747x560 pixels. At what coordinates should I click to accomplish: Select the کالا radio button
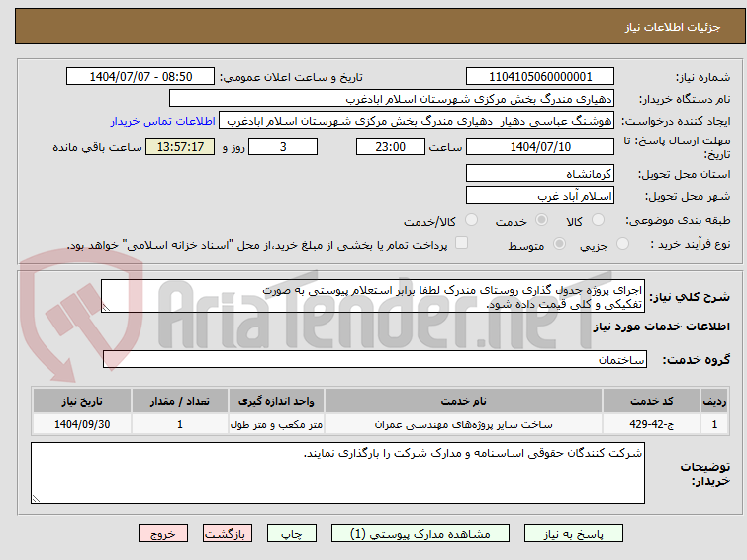598,220
